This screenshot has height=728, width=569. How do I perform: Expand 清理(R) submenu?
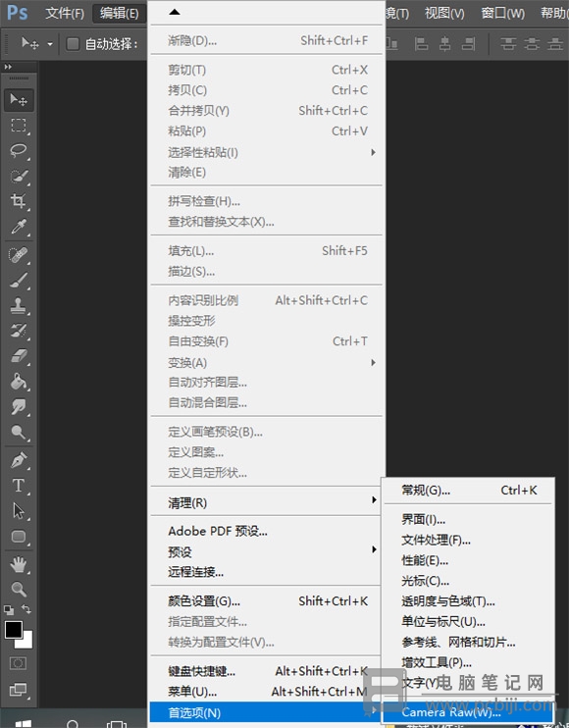[267, 502]
